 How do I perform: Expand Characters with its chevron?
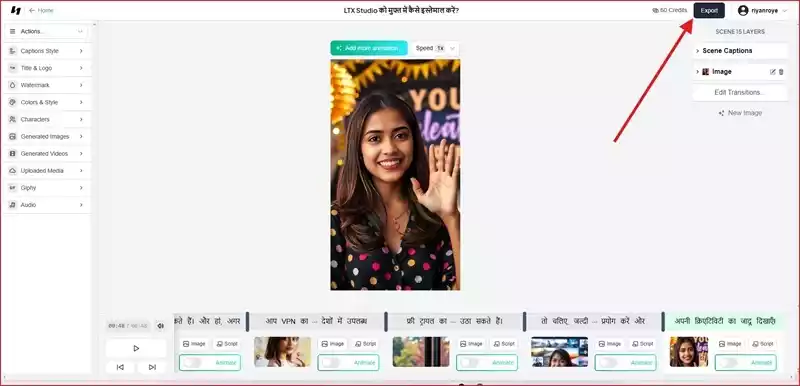coord(81,119)
